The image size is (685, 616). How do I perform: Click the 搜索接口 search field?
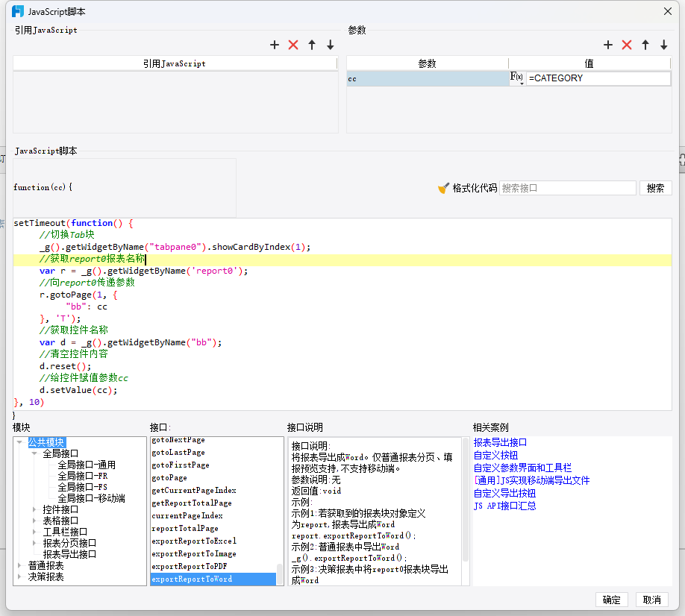567,188
